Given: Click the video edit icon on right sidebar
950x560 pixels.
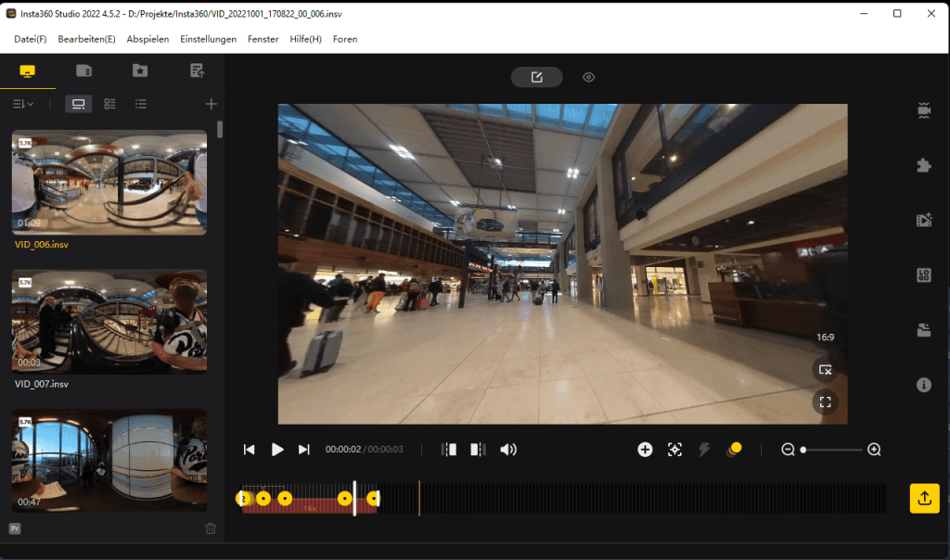Looking at the screenshot, I should click(923, 220).
